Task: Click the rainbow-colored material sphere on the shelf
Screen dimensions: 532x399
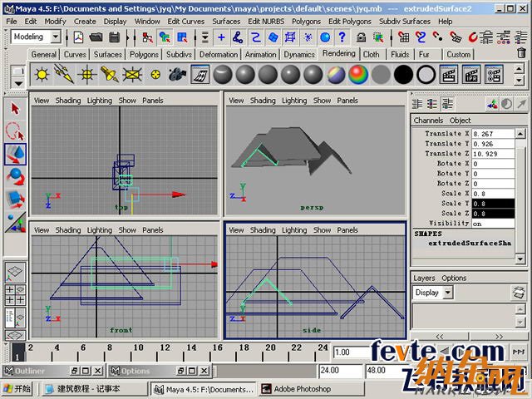Action: (x=358, y=75)
